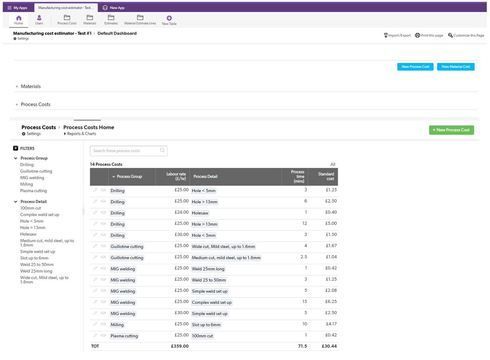490x360 pixels.
Task: Click the Search these process costs field
Action: (x=128, y=151)
